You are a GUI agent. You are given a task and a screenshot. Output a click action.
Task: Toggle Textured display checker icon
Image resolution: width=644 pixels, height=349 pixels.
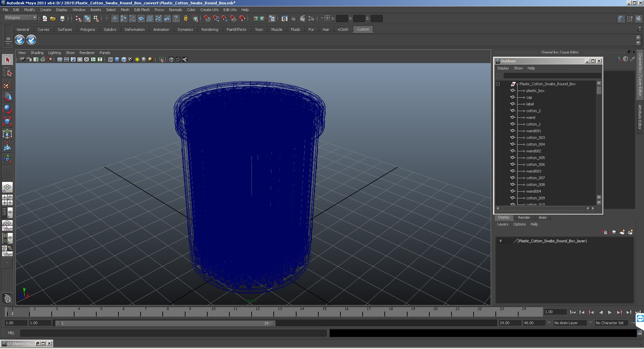[x=130, y=59]
